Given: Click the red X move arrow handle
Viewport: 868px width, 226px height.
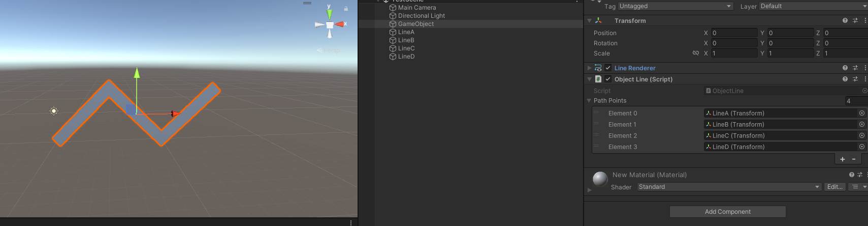Looking at the screenshot, I should 175,114.
